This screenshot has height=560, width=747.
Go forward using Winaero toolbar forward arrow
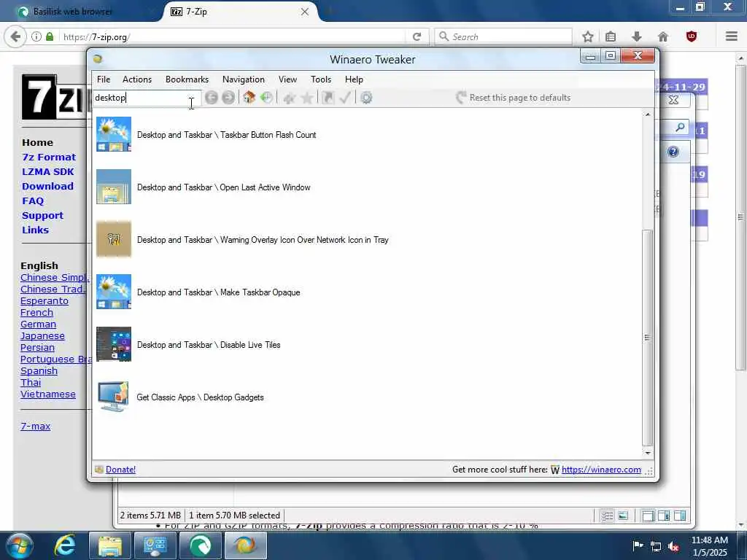pyautogui.click(x=228, y=98)
